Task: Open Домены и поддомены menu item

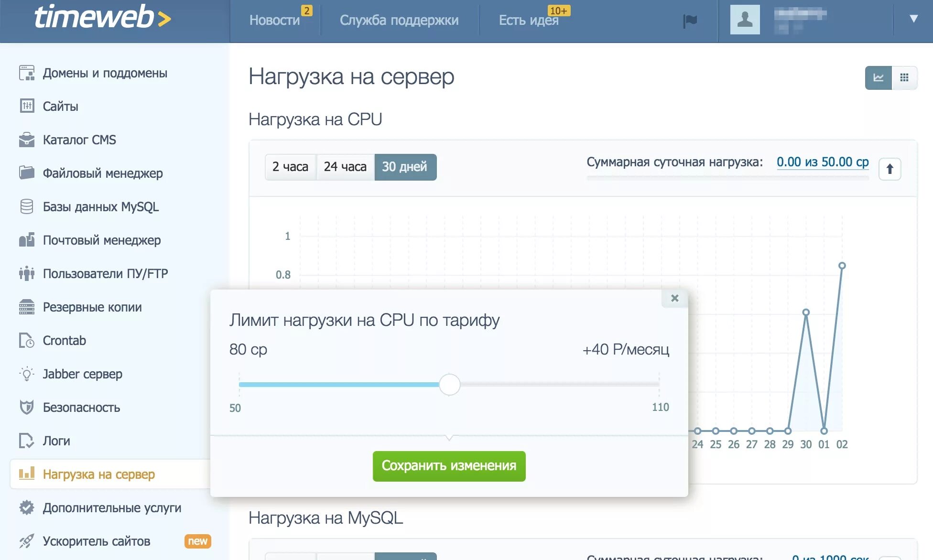Action: pos(105,73)
